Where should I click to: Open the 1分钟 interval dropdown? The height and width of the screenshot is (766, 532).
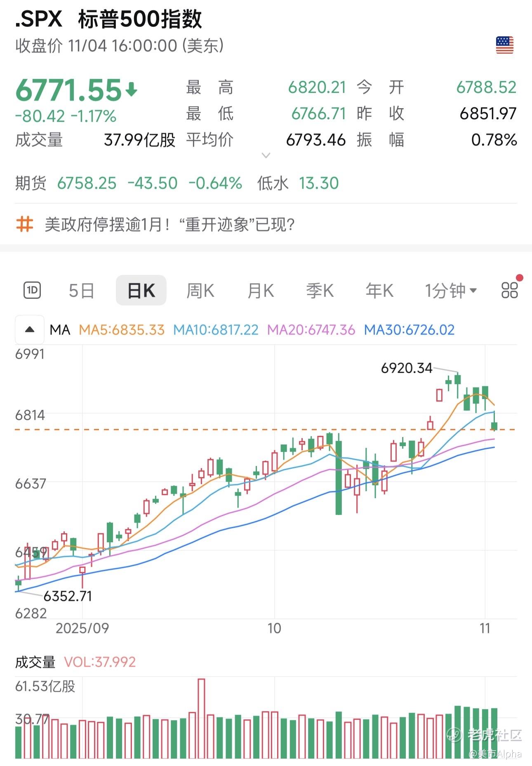451,291
